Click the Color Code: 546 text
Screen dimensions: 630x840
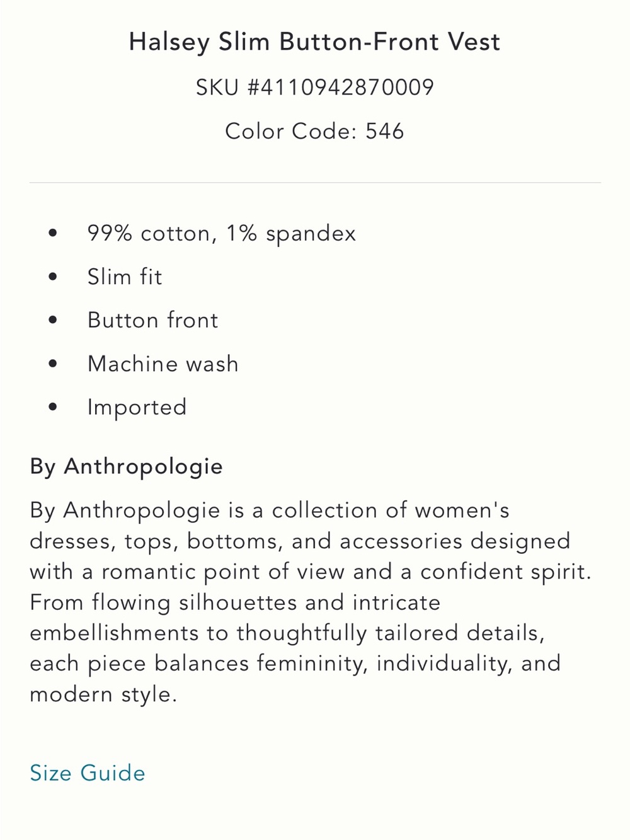point(314,131)
